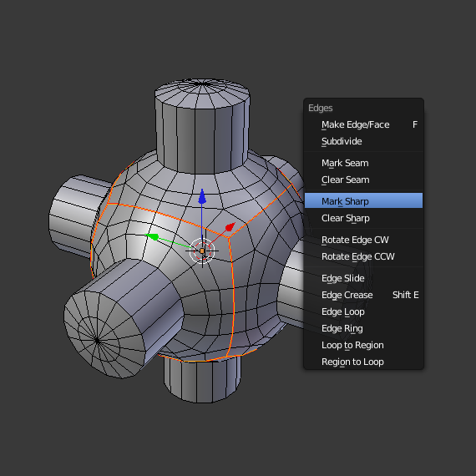The image size is (476, 476).
Task: Select Loop to Region option
Action: (363, 346)
